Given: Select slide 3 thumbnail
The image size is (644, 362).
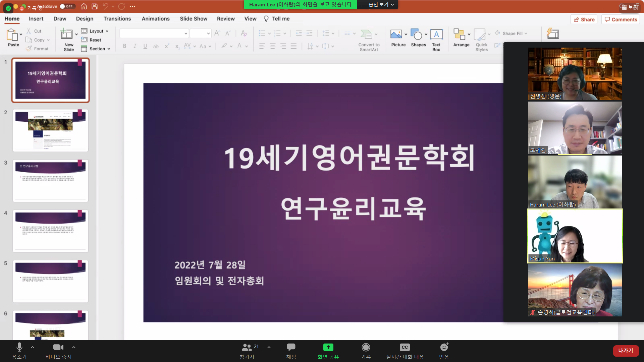Looking at the screenshot, I should tap(50, 181).
